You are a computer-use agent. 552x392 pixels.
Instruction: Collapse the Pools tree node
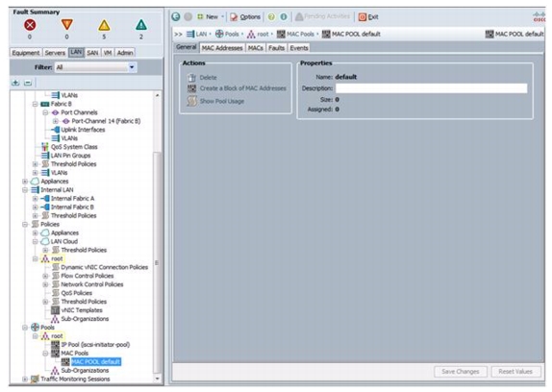(25, 328)
